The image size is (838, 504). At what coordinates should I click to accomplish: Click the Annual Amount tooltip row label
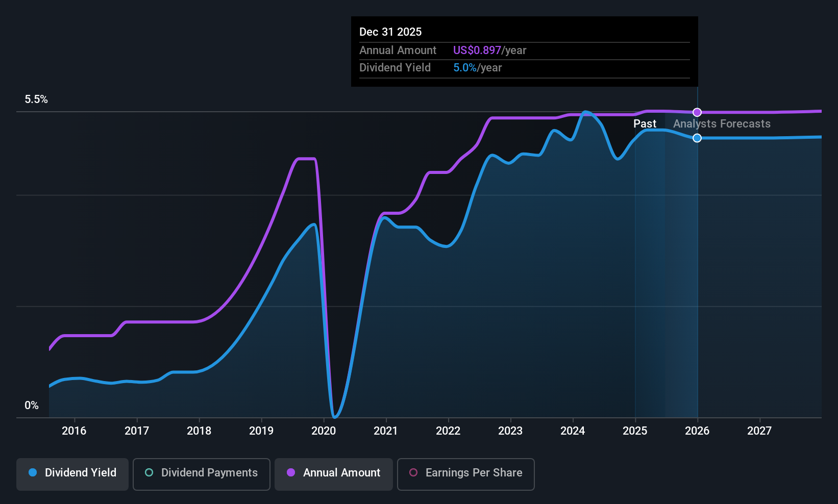coord(398,50)
